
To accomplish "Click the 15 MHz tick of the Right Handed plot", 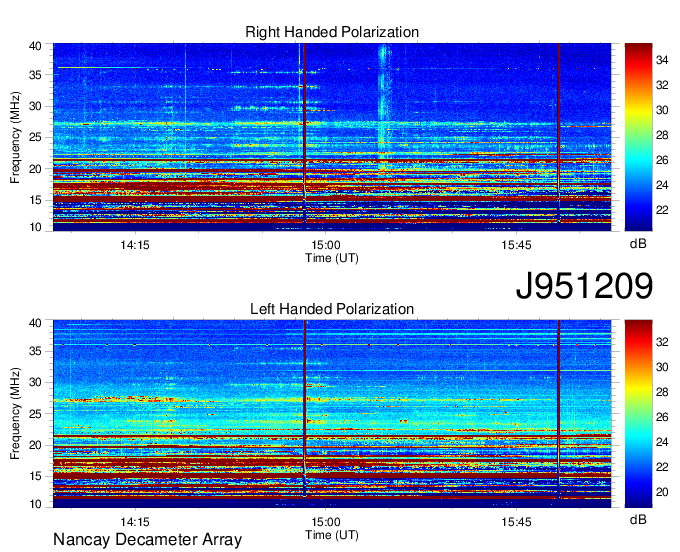I will pos(35,200).
